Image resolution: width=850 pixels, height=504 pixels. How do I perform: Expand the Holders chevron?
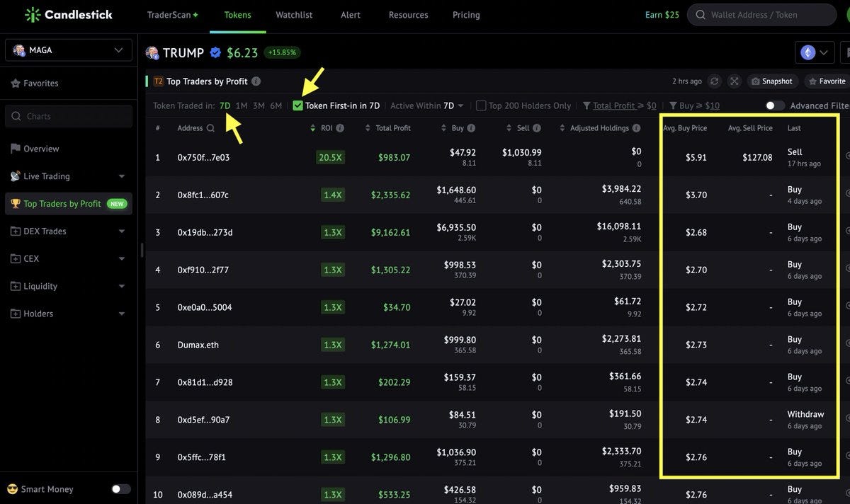[x=122, y=314]
